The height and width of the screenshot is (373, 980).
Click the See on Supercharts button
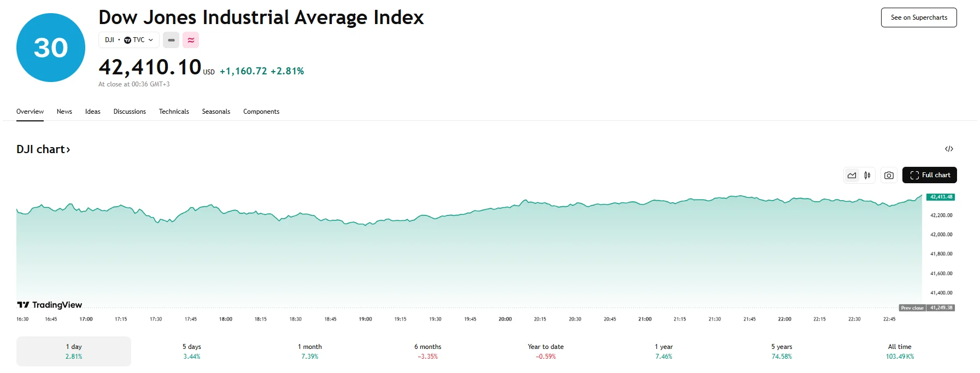point(919,17)
